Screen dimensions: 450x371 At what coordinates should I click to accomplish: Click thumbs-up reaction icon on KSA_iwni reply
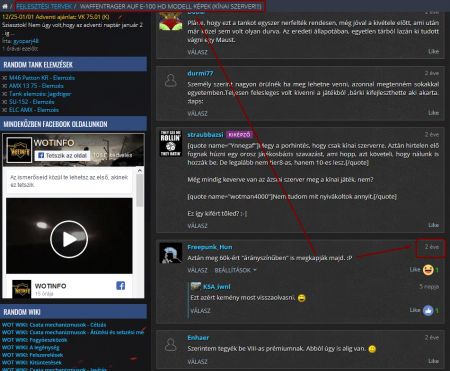tap(428, 311)
